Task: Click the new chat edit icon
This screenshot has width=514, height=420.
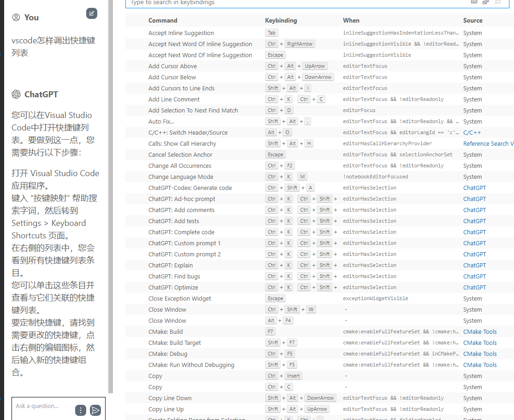Action: click(x=92, y=13)
